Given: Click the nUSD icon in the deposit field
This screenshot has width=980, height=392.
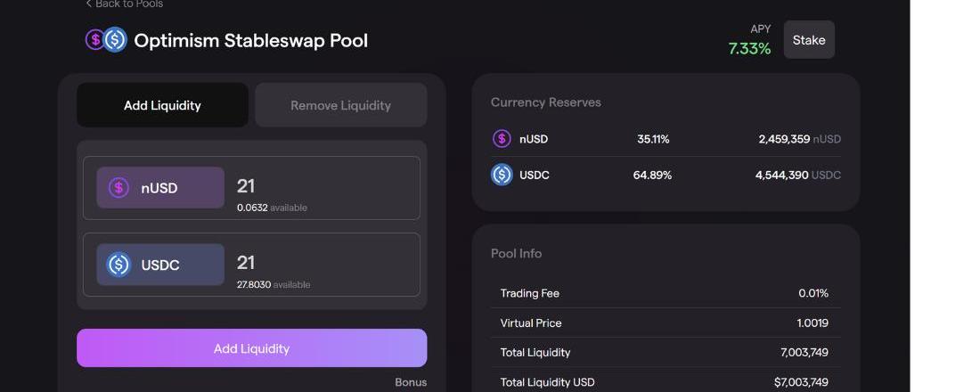Looking at the screenshot, I should (118, 188).
